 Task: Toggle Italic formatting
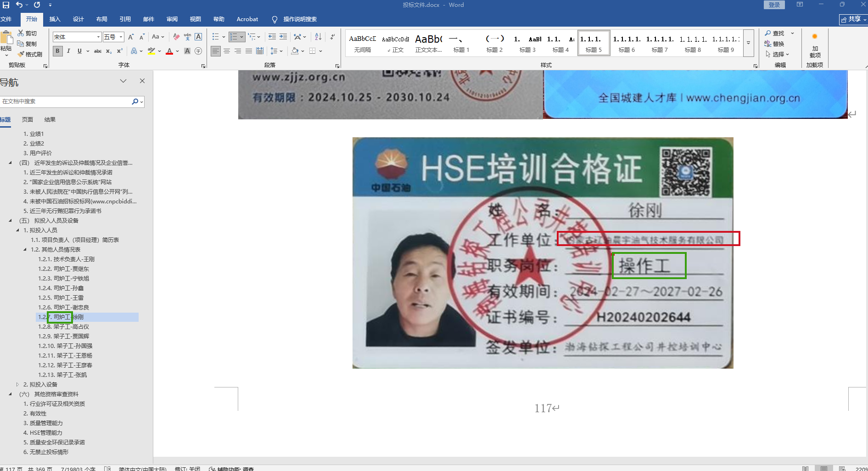68,51
